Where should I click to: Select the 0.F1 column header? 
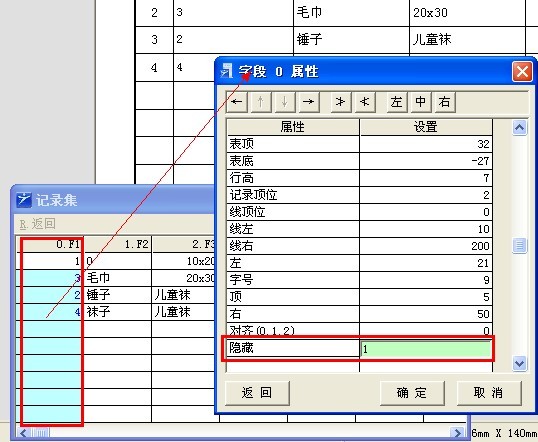pyautogui.click(x=49, y=244)
